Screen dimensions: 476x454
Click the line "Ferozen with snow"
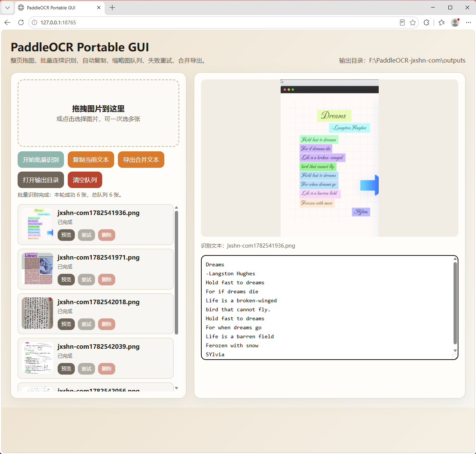[232, 346]
